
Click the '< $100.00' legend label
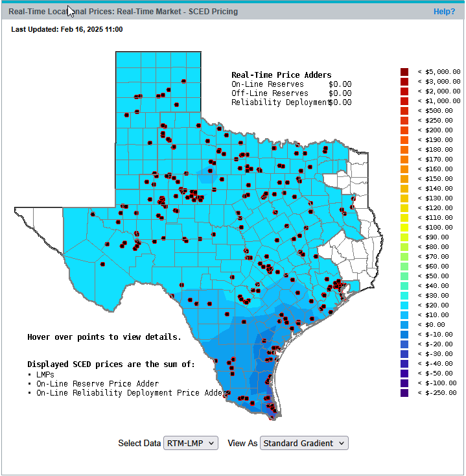(435, 228)
